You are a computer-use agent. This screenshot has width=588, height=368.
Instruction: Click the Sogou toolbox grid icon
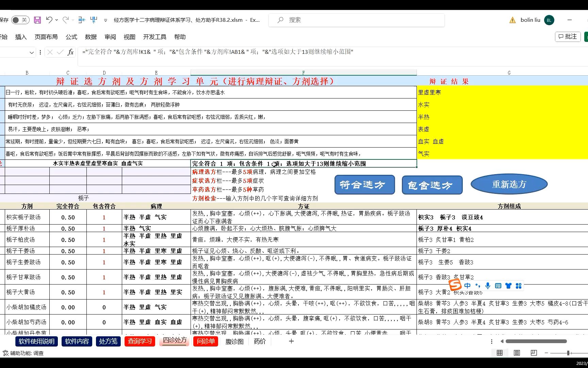(x=519, y=286)
